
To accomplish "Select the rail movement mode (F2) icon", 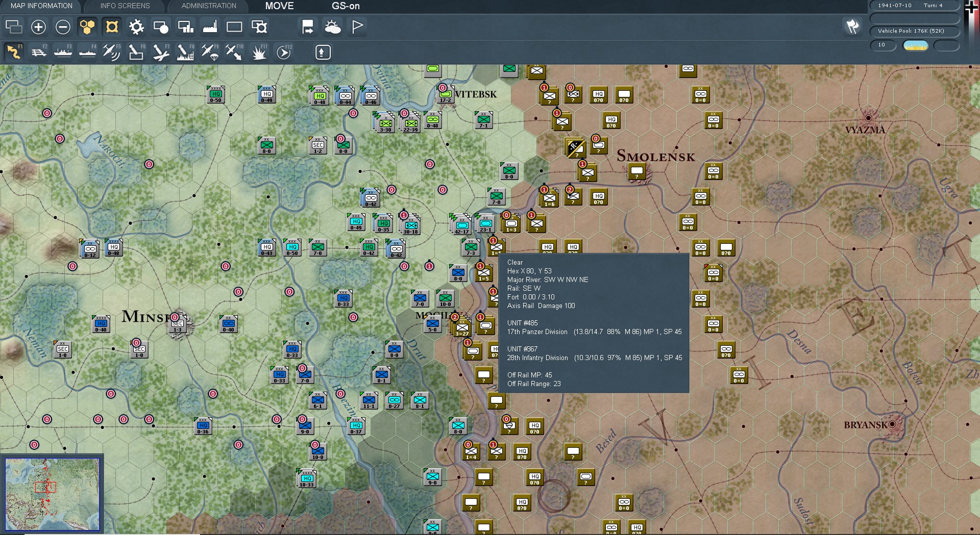I will [x=38, y=53].
